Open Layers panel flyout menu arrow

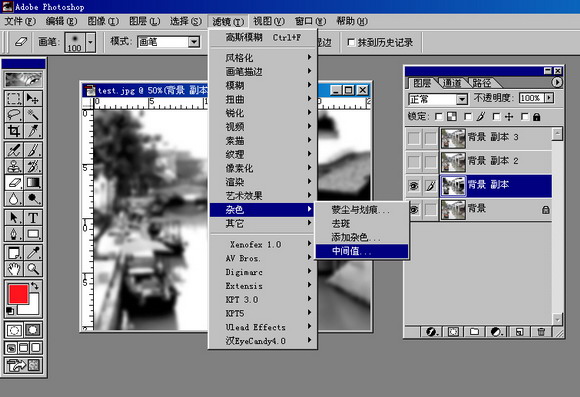557,82
